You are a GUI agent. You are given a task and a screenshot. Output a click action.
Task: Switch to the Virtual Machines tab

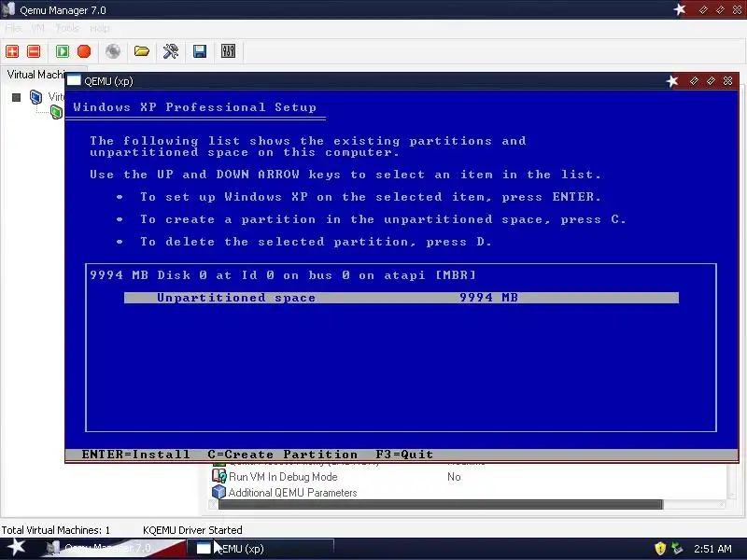pyautogui.click(x=35, y=75)
